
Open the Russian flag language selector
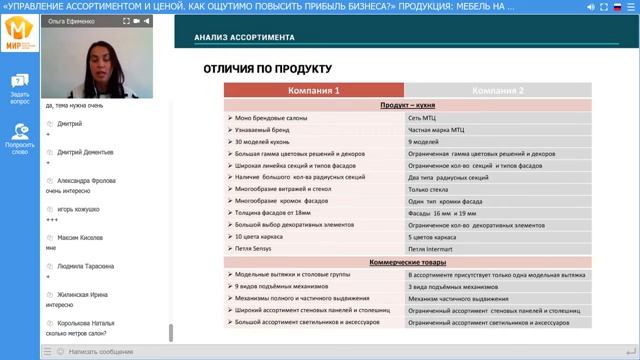618,7
